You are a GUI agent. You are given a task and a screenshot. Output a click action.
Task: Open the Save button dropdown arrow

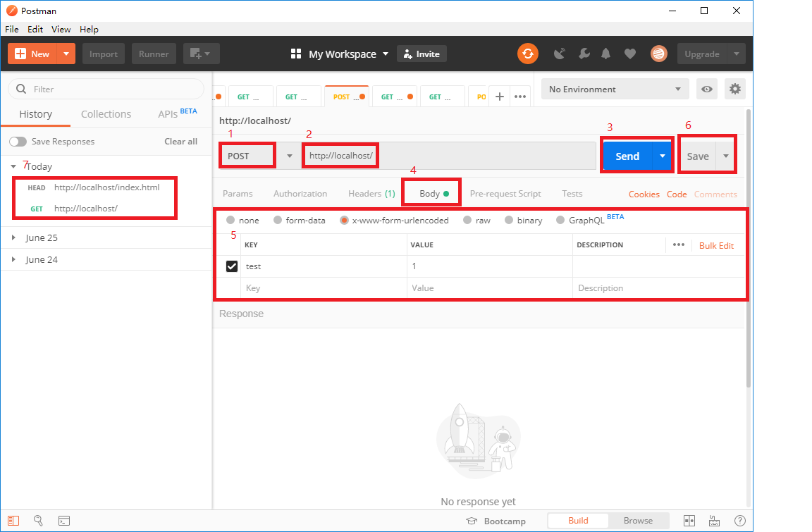tap(726, 156)
